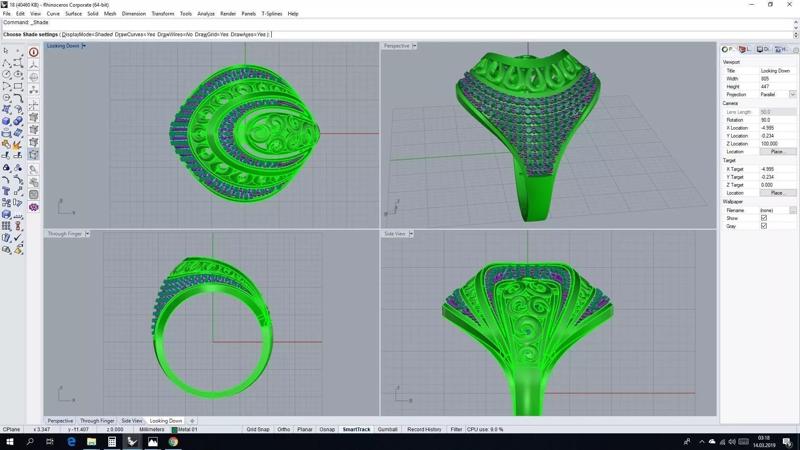The height and width of the screenshot is (450, 800).
Task: Click the Millimeters units status pane
Action: coord(152,430)
